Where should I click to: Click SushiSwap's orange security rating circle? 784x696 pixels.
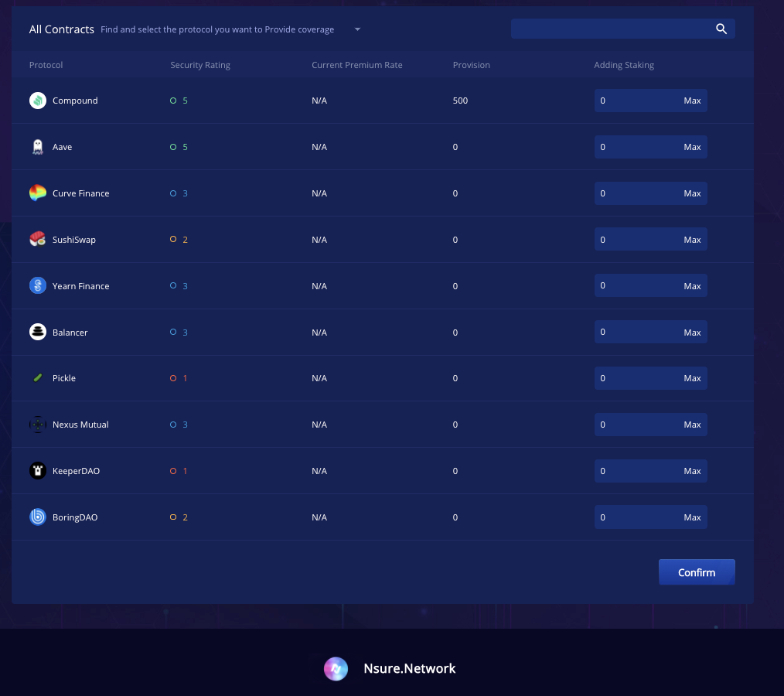click(173, 239)
